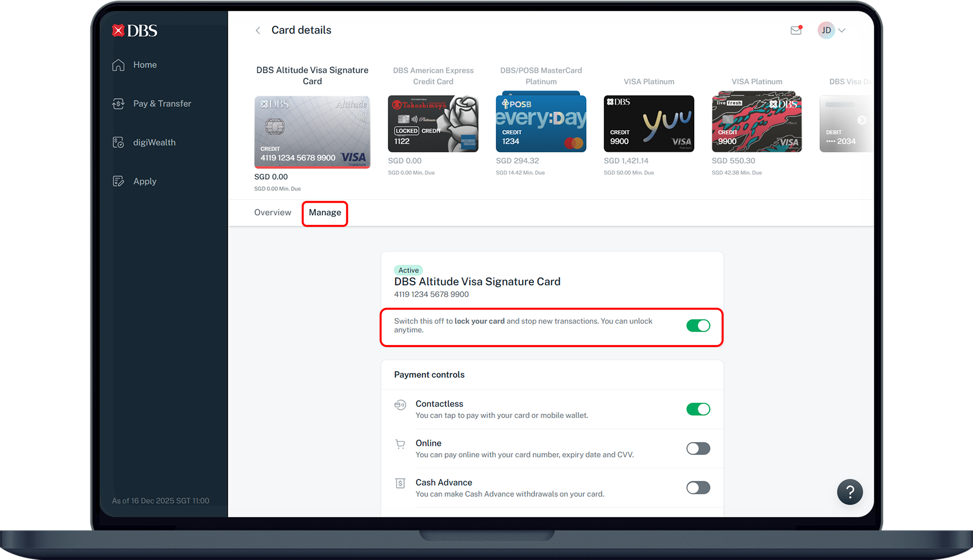Viewport: 973px width, 560px height.
Task: Select the POSB Everyday MasterCard Platinum card
Action: click(x=541, y=123)
